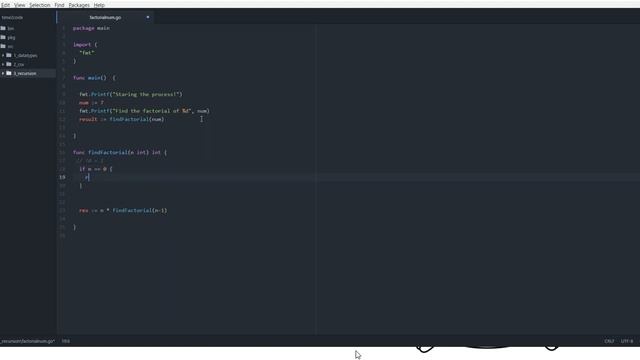Open the Find menu
640x360 pixels.
[x=60, y=5]
